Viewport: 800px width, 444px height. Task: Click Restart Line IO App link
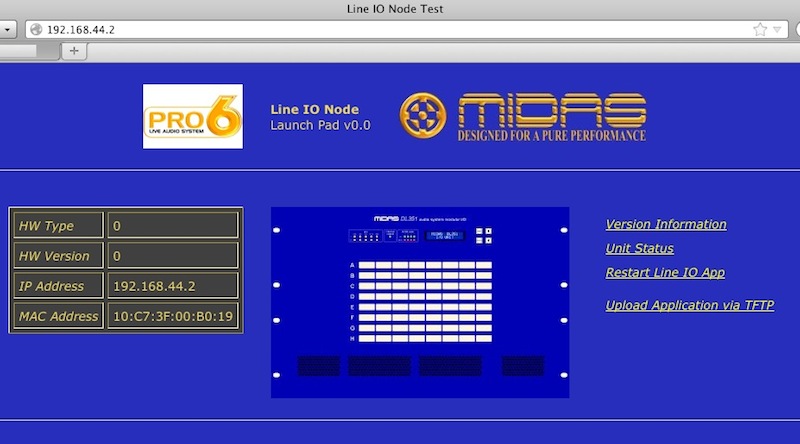coord(665,273)
